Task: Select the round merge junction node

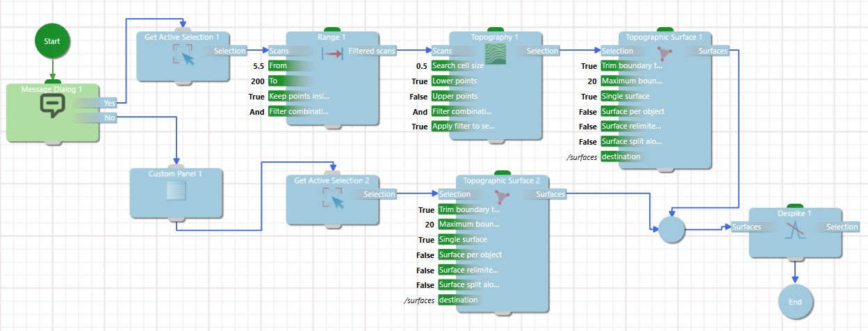Action: pyautogui.click(x=671, y=229)
